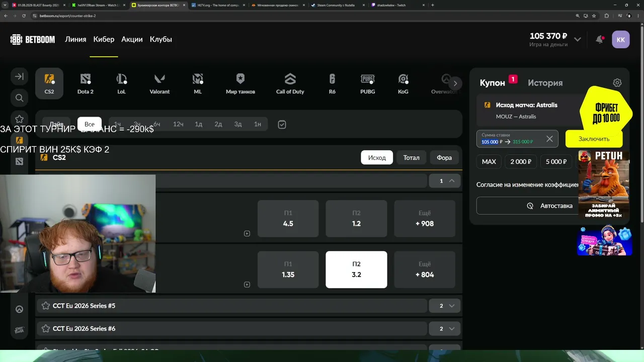Choose the Исход market filter
This screenshot has height=362, width=644.
[x=377, y=157]
